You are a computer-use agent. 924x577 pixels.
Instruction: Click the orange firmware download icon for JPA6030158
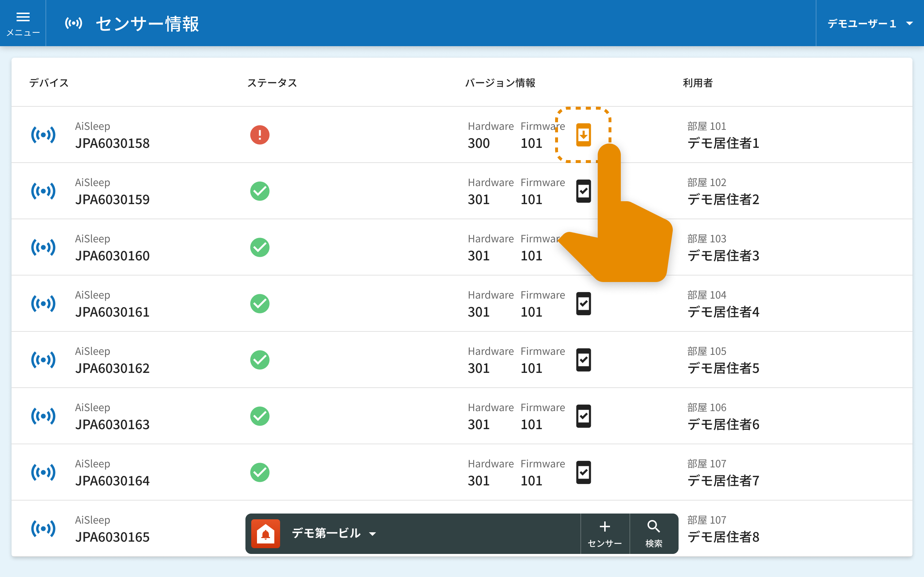pos(583,135)
